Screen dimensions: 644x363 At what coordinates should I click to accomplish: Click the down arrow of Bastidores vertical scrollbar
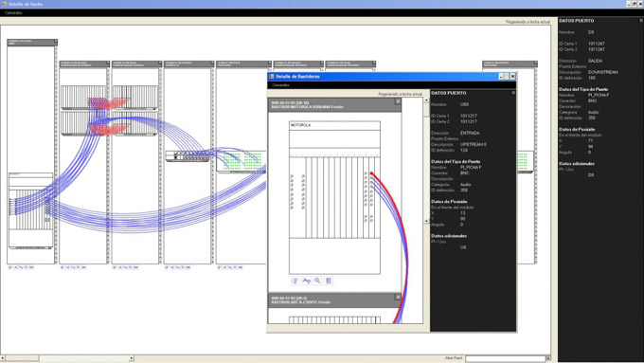[426, 221]
